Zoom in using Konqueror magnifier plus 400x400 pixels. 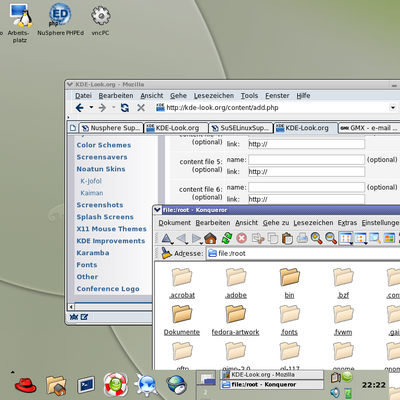[x=316, y=238]
